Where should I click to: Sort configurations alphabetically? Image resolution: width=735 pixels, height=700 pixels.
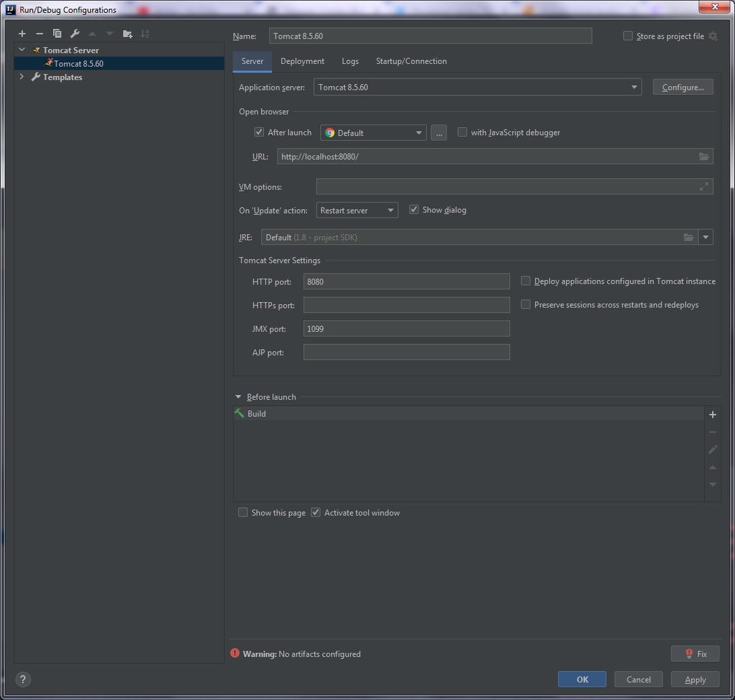(x=145, y=34)
